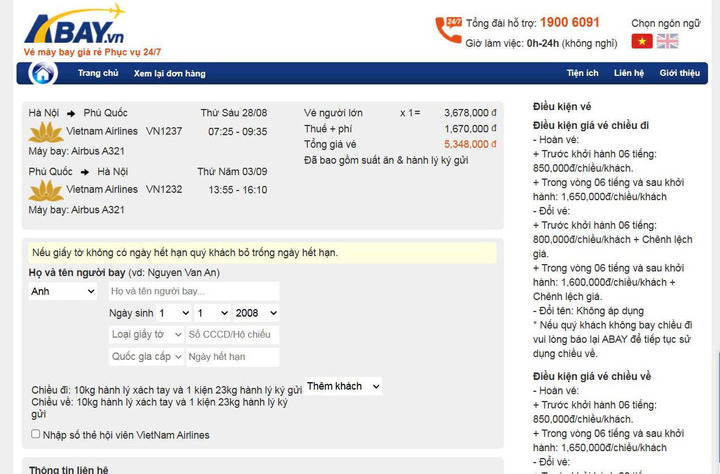Click Vietnam Airlines lotus logo for VN1237
Image resolution: width=720 pixels, height=474 pixels.
46,132
